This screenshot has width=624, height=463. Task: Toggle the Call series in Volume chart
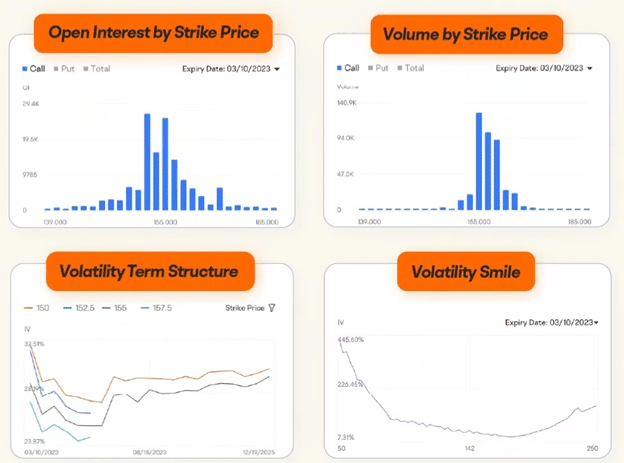(x=347, y=69)
